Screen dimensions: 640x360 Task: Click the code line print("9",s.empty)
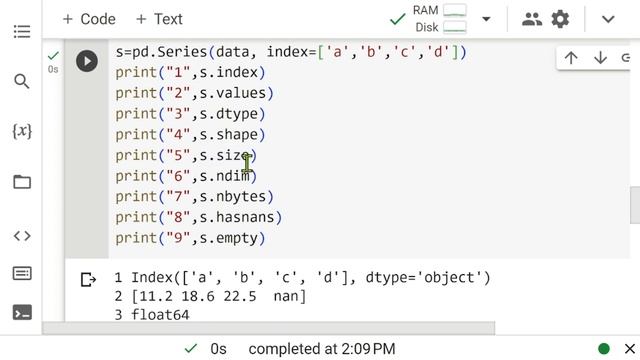[190, 238]
